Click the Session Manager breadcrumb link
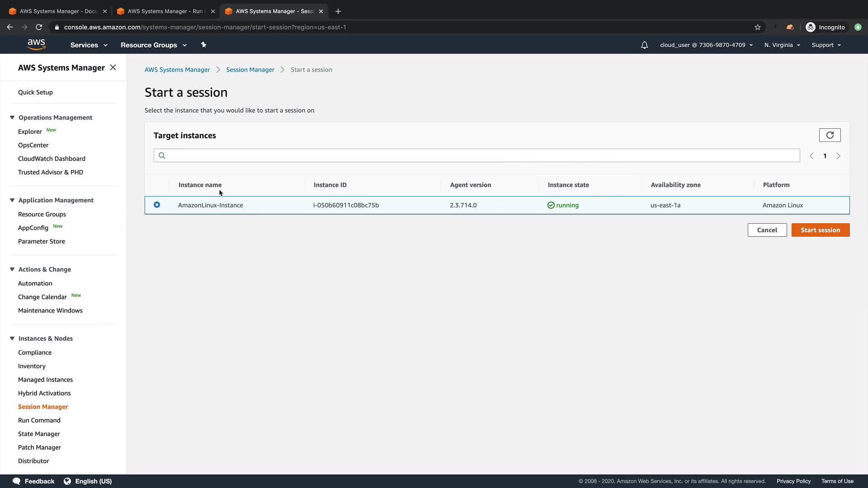The height and width of the screenshot is (488, 868). click(250, 70)
